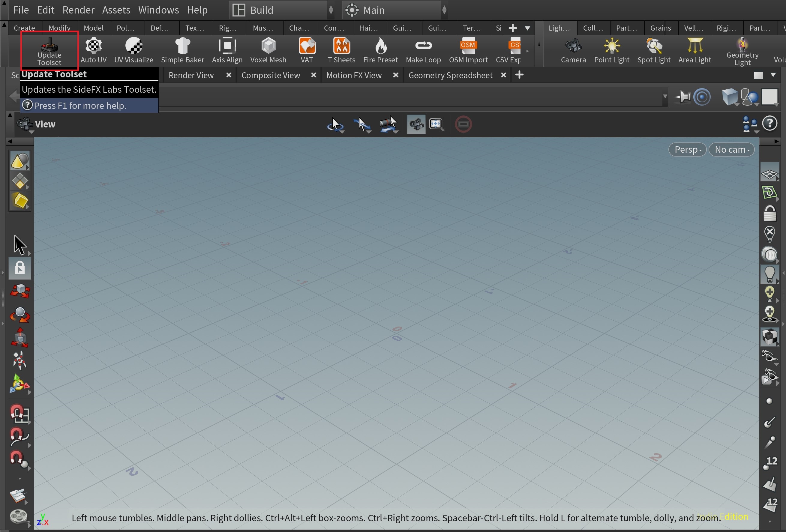Toggle the normal lighting bulb icon
The height and width of the screenshot is (532, 786).
(769, 274)
